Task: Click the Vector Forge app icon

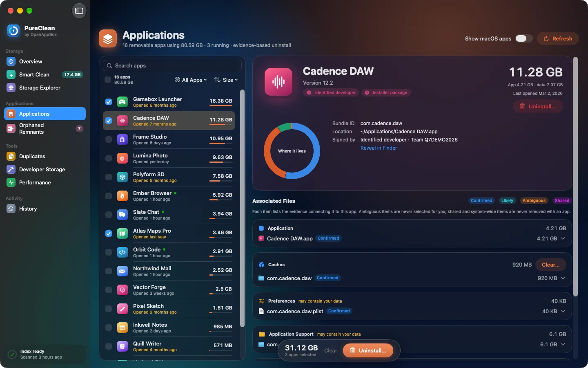Action: coord(122,290)
